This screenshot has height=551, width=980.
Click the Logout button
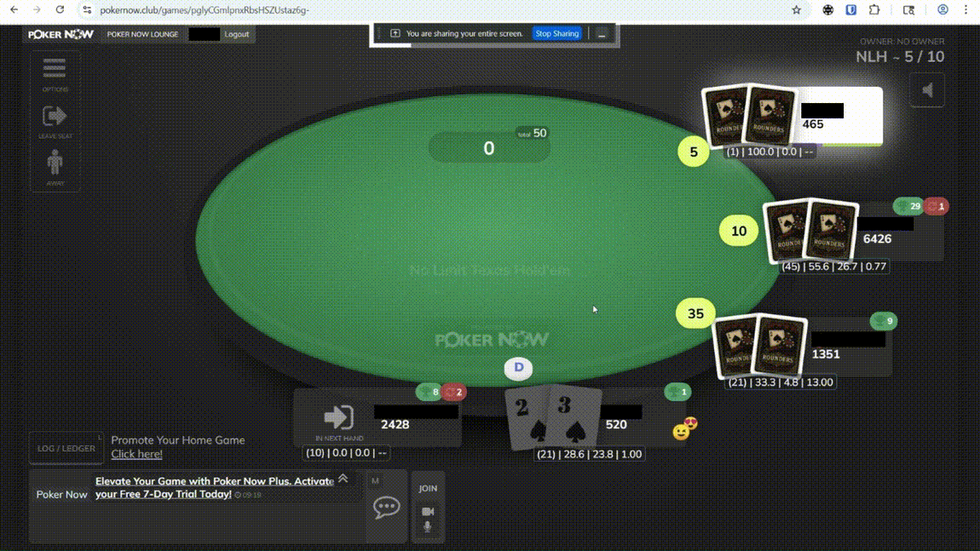[236, 34]
